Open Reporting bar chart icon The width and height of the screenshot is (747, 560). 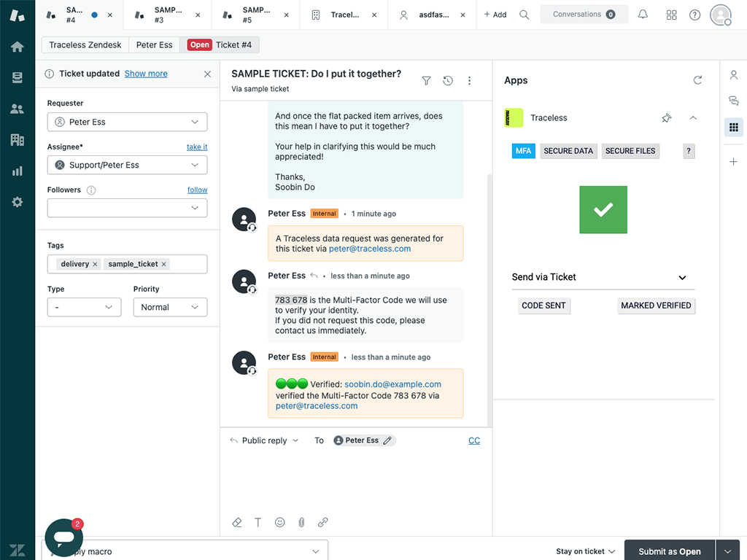18,171
